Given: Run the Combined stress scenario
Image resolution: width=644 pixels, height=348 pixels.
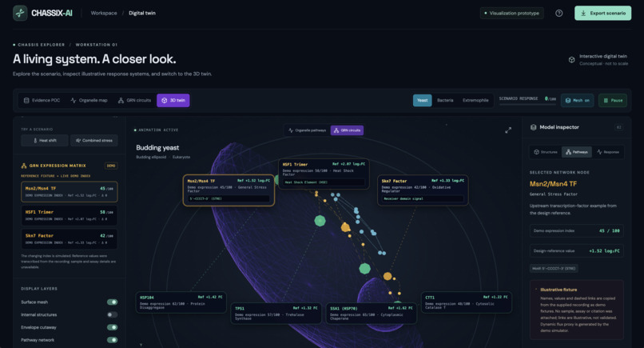Looking at the screenshot, I should pos(93,140).
